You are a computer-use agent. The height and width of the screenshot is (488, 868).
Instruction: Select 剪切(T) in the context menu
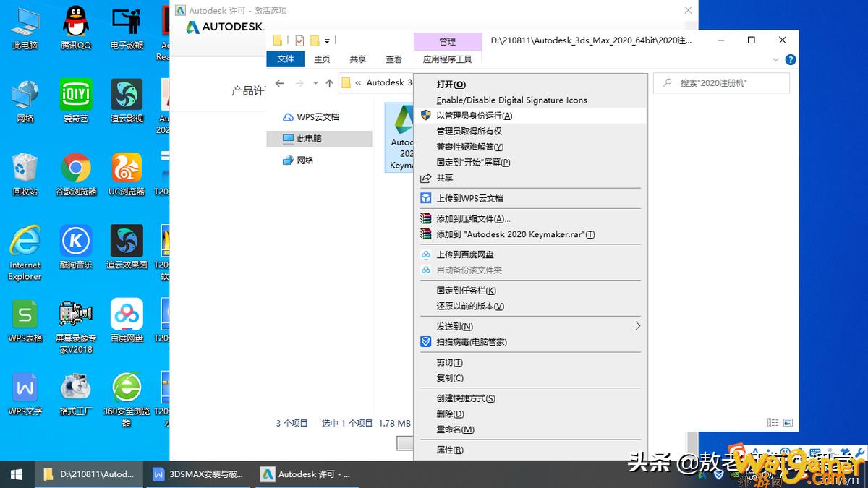pos(530,362)
